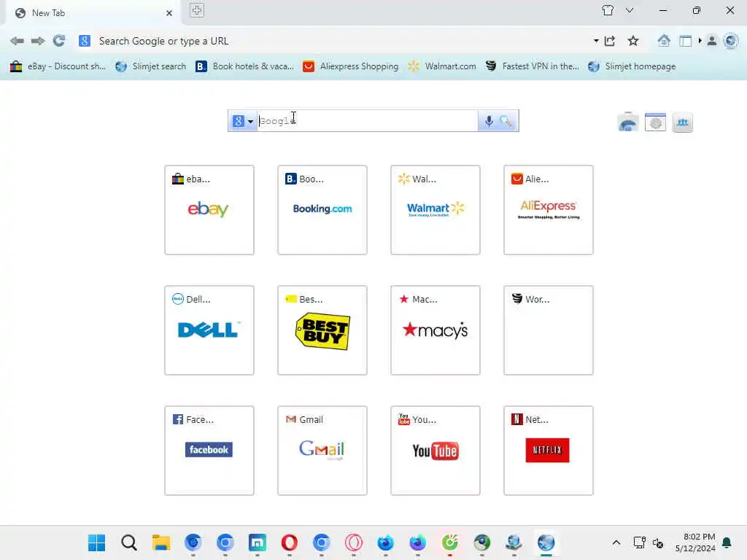The height and width of the screenshot is (560, 747).
Task: Show hidden system tray icons chevron
Action: [616, 542]
